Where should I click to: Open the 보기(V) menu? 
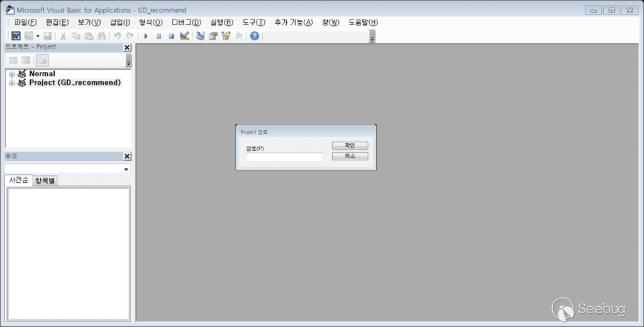click(89, 23)
